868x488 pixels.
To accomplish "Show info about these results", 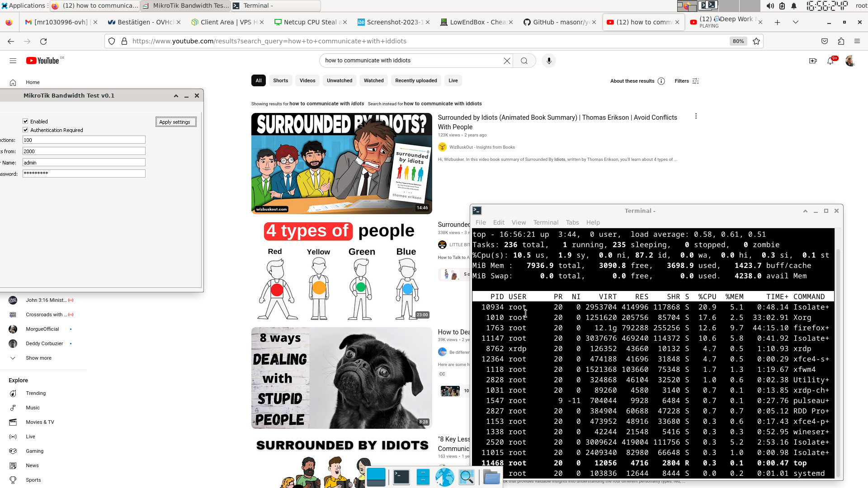I will (x=637, y=81).
